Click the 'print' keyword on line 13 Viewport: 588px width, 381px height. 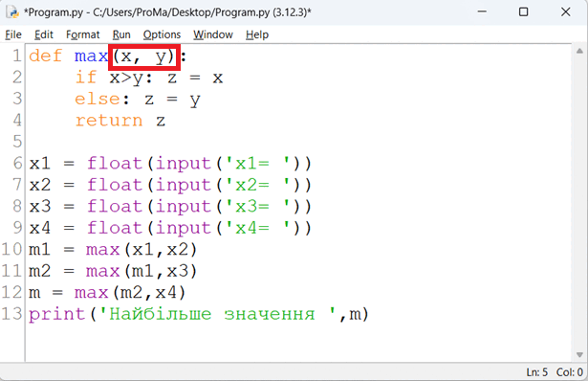(x=57, y=314)
